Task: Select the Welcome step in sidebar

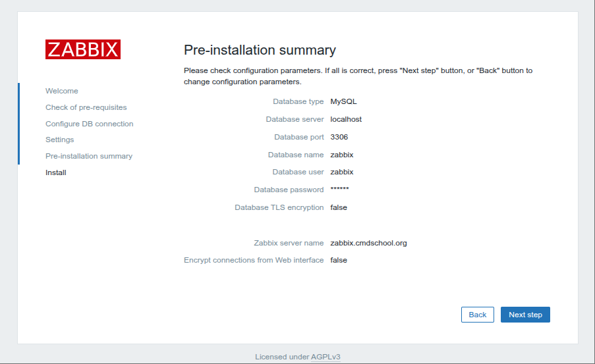Action: point(62,91)
